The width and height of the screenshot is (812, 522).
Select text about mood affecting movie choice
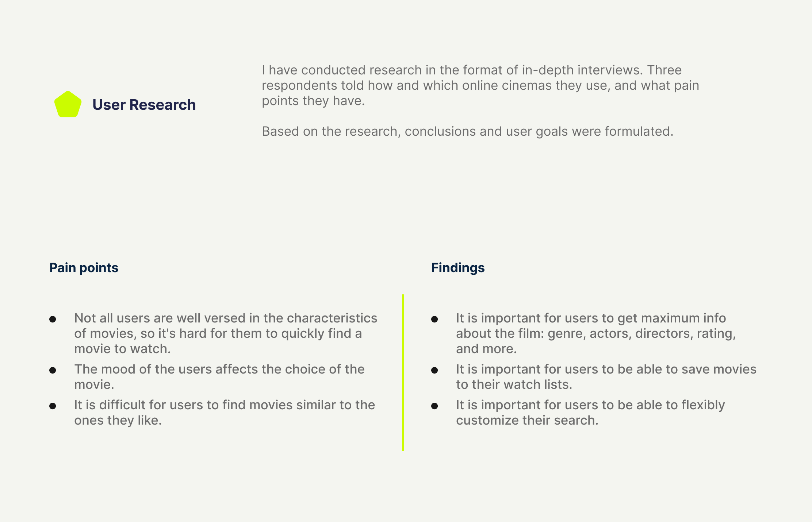click(x=219, y=377)
